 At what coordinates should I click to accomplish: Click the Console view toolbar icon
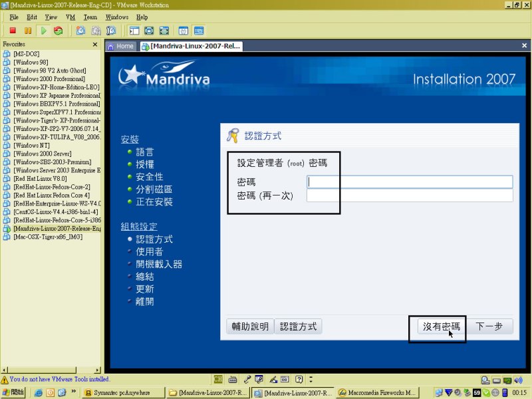pos(199,31)
